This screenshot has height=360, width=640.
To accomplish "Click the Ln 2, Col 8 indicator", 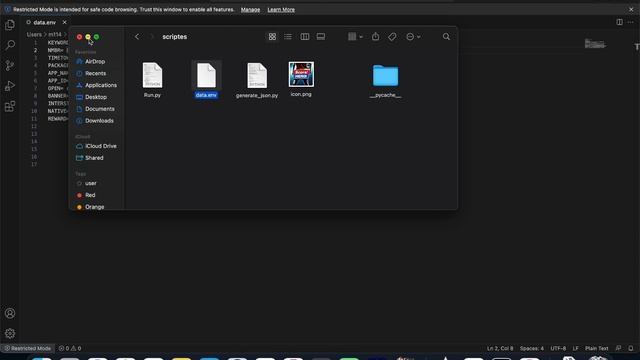I will point(500,348).
